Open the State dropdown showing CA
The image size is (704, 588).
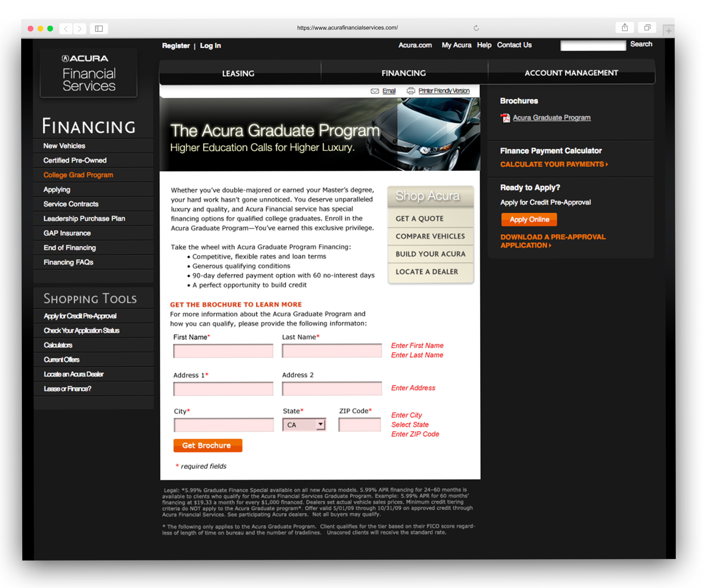tap(304, 425)
